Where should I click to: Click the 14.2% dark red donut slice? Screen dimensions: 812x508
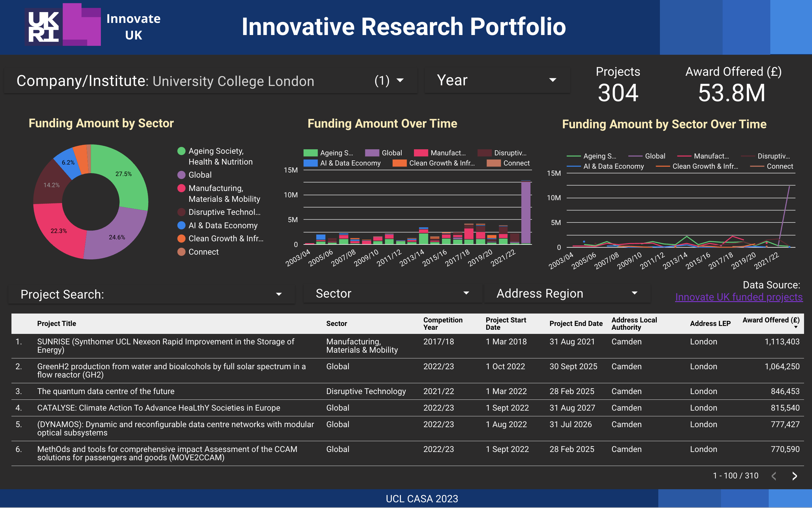[x=50, y=184]
